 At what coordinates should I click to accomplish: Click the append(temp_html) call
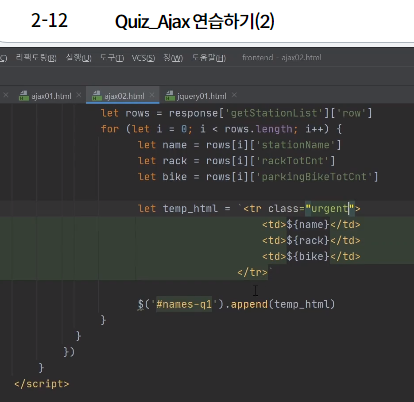(283, 304)
